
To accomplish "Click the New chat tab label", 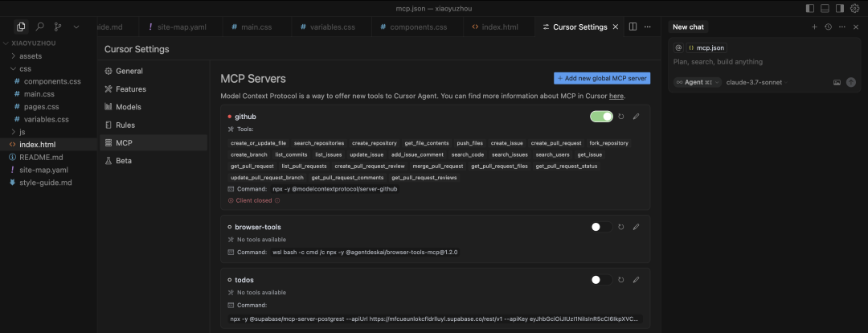I will point(688,27).
